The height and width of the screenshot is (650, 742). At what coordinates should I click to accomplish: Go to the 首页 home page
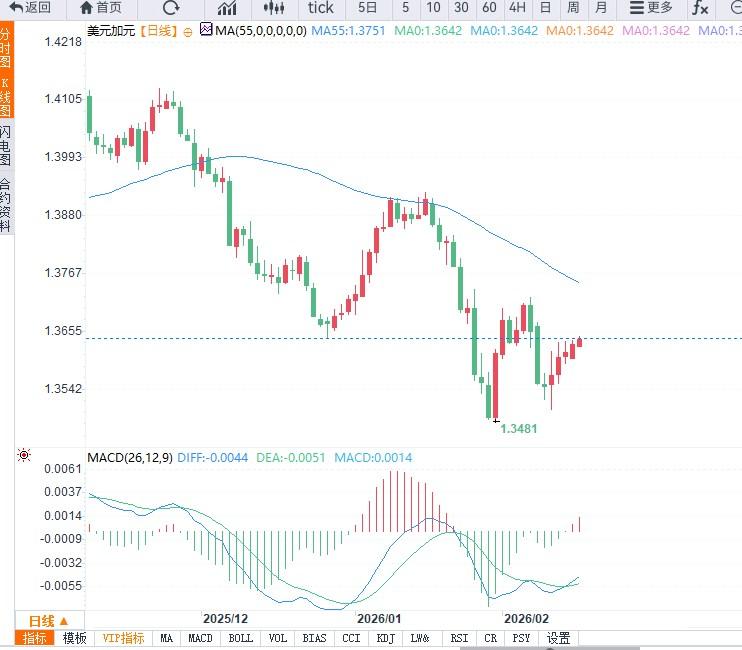click(100, 8)
